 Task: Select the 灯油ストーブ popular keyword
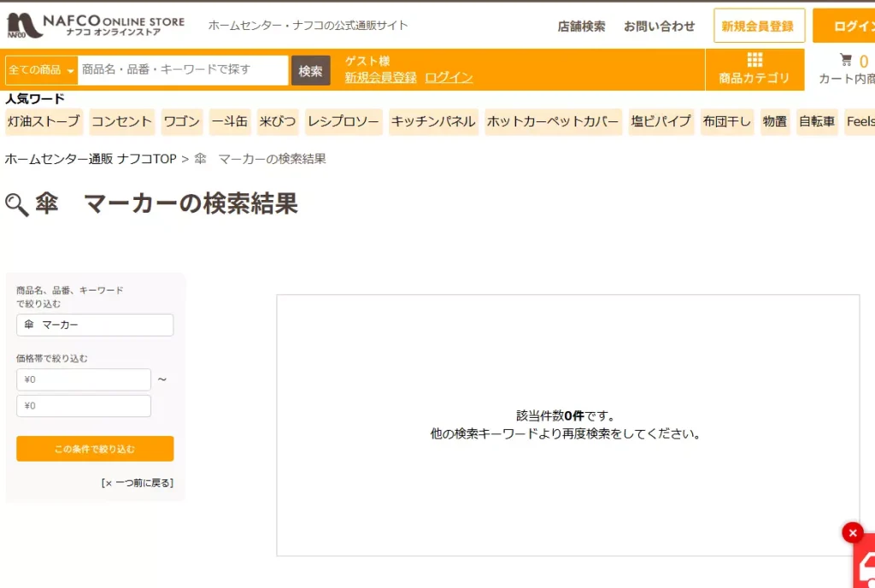coord(44,122)
